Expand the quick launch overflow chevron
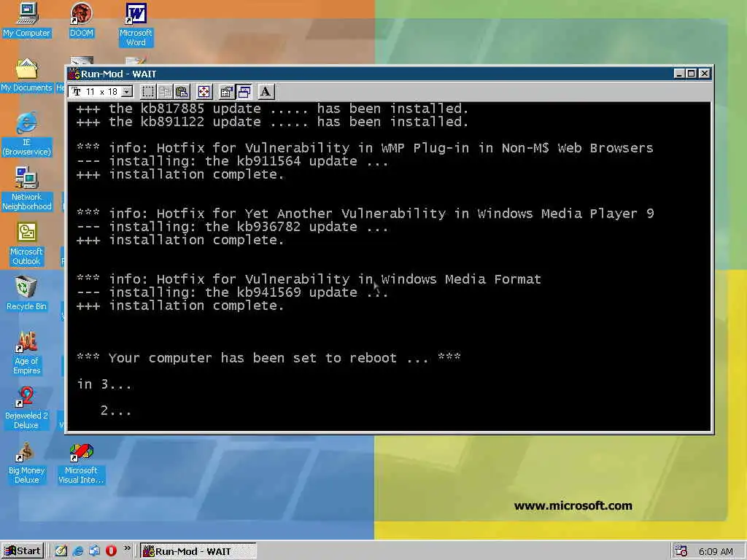 point(127,548)
